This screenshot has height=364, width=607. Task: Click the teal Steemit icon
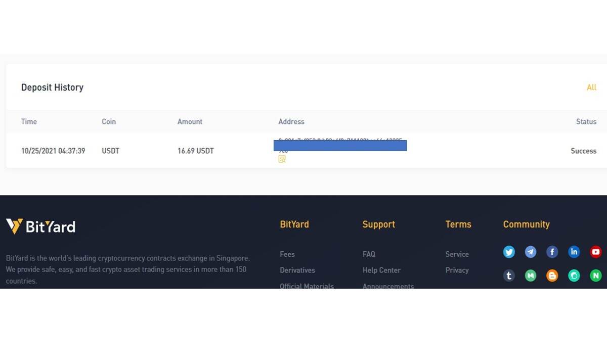pos(574,276)
